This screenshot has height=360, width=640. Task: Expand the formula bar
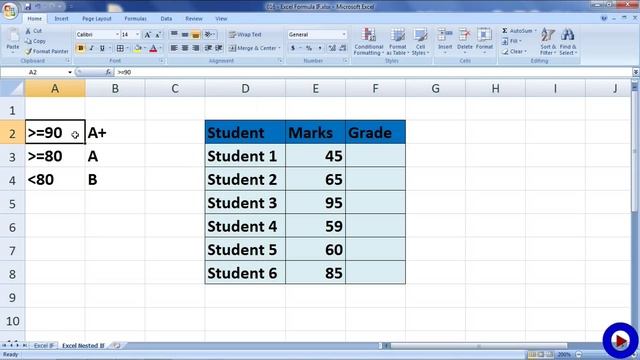click(636, 72)
